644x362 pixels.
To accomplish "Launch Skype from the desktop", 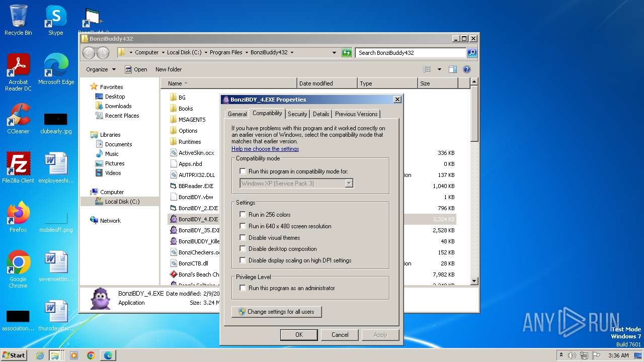I will (x=55, y=20).
